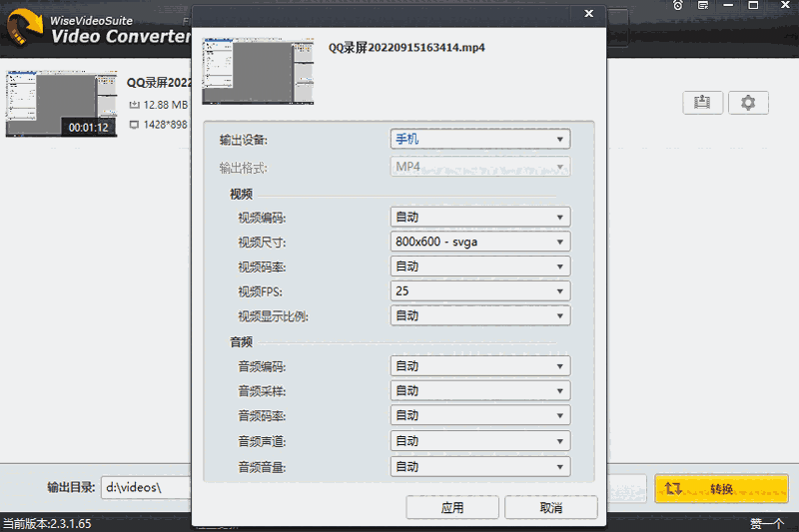The image size is (799, 532).
Task: Click the 12.88 MB file size text
Action: [x=165, y=105]
